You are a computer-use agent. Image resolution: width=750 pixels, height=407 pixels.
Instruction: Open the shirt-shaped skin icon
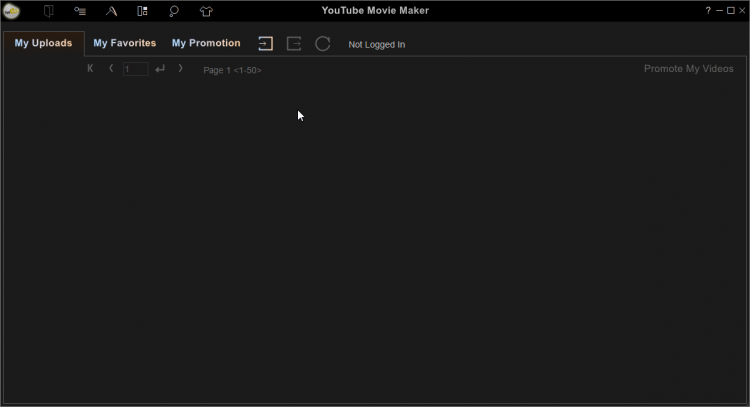tap(206, 11)
